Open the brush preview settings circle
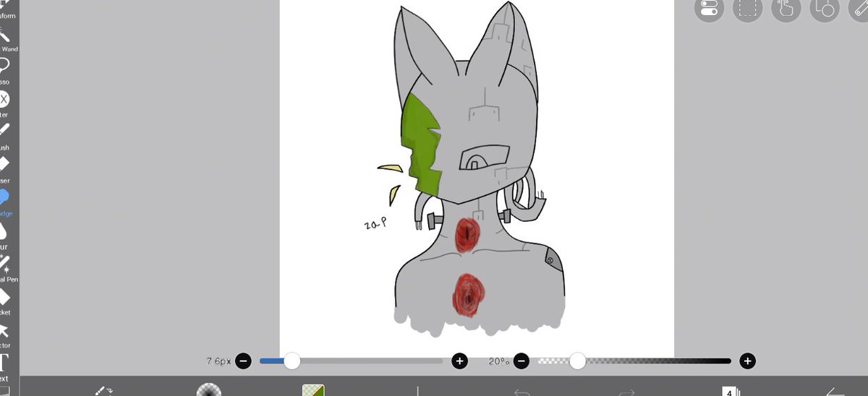The height and width of the screenshot is (396, 868). tap(208, 390)
